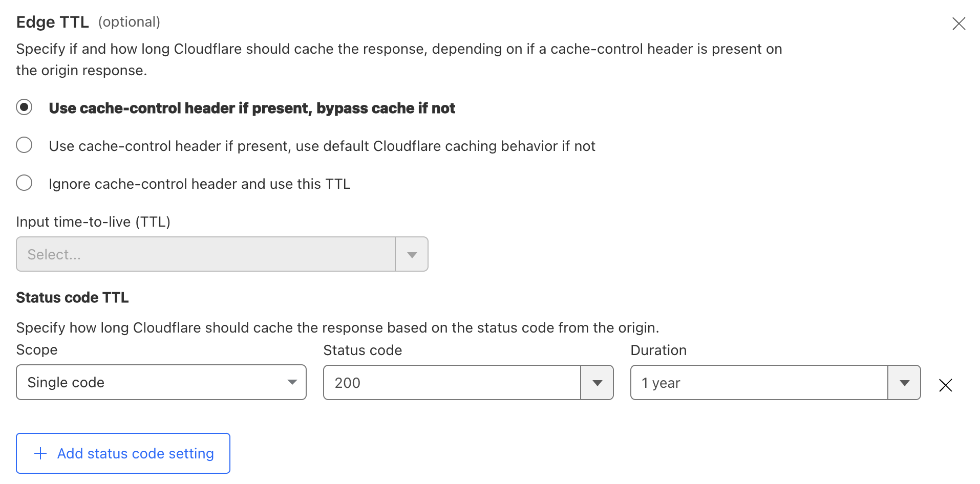Viewport: 980px width, 484px height.
Task: Click the 'Single code' text in Scope
Action: [66, 383]
